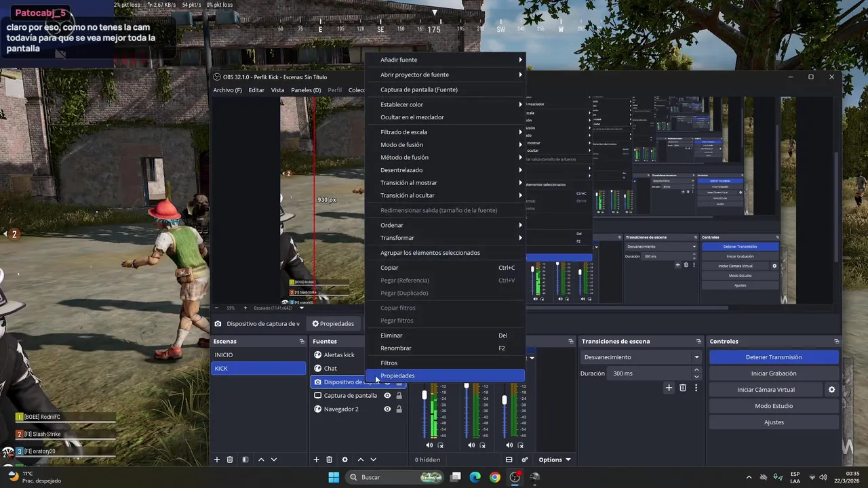Zoom out the preview with the minus icon

(217, 308)
